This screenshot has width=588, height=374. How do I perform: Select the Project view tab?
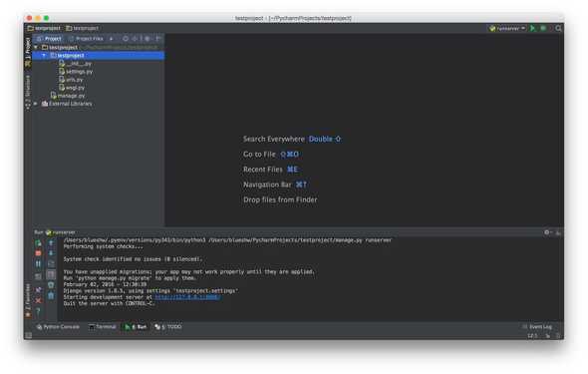[x=49, y=39]
